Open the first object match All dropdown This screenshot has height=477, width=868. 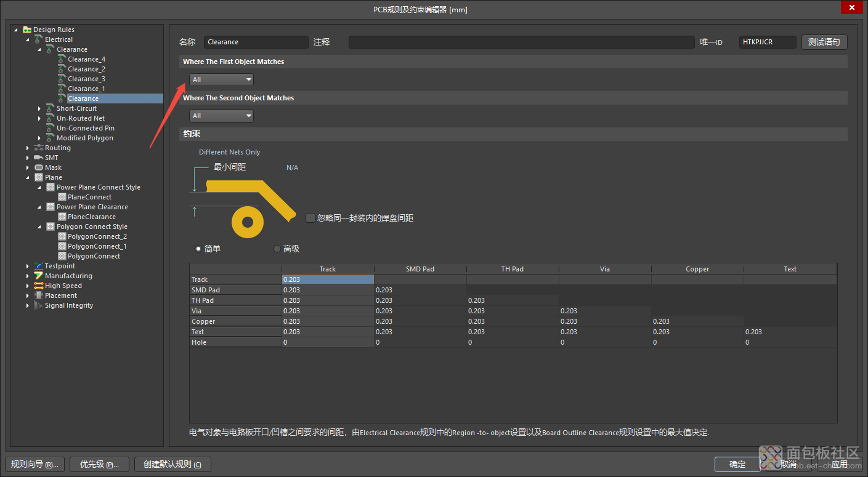221,79
